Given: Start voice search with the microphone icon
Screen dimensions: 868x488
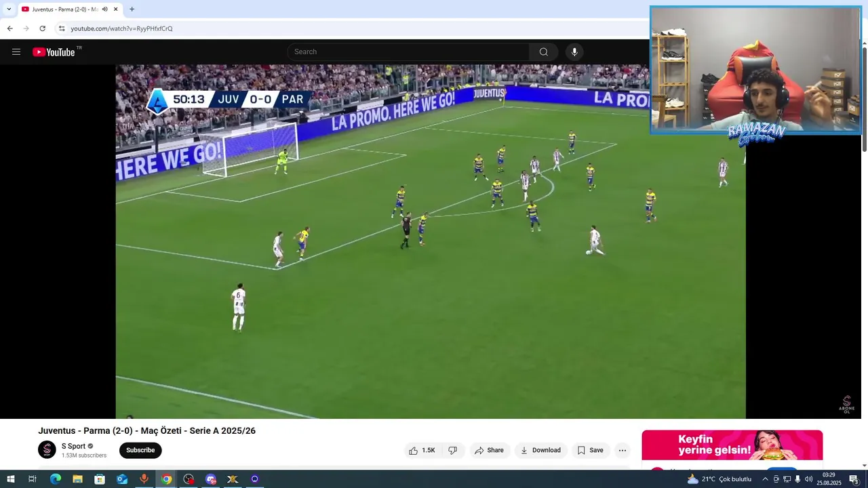Looking at the screenshot, I should tap(574, 52).
